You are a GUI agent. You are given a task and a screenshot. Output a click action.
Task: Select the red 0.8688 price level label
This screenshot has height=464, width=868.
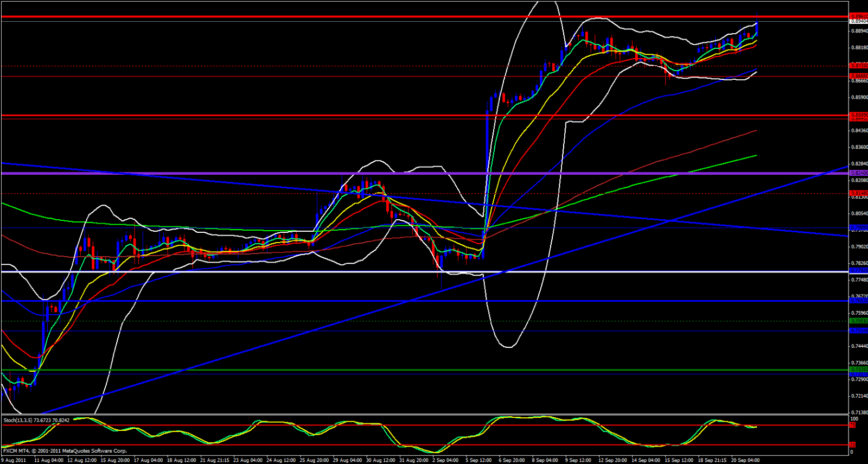pos(858,76)
